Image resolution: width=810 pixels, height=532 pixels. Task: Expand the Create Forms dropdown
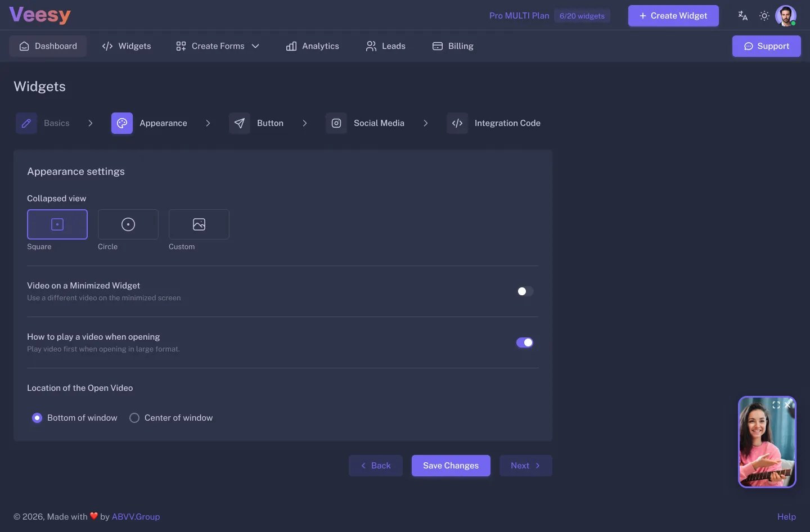click(x=218, y=46)
